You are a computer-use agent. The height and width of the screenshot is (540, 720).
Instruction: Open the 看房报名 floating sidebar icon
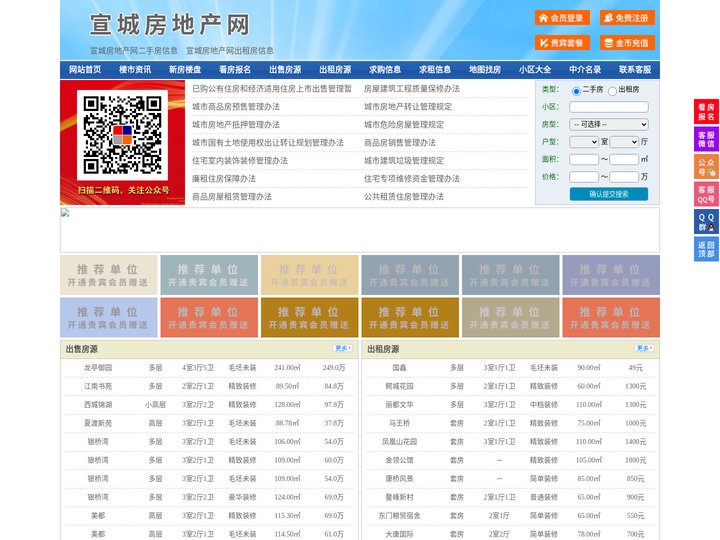706,112
